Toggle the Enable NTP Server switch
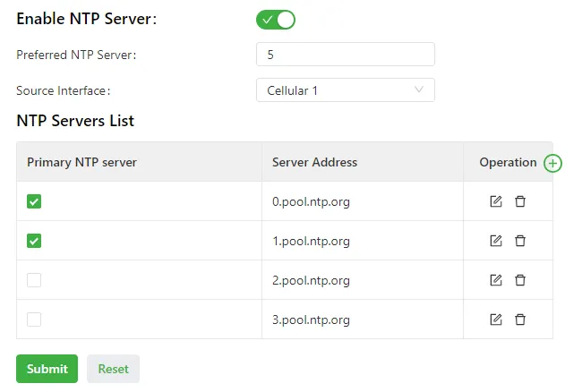582x392 pixels. 276,20
